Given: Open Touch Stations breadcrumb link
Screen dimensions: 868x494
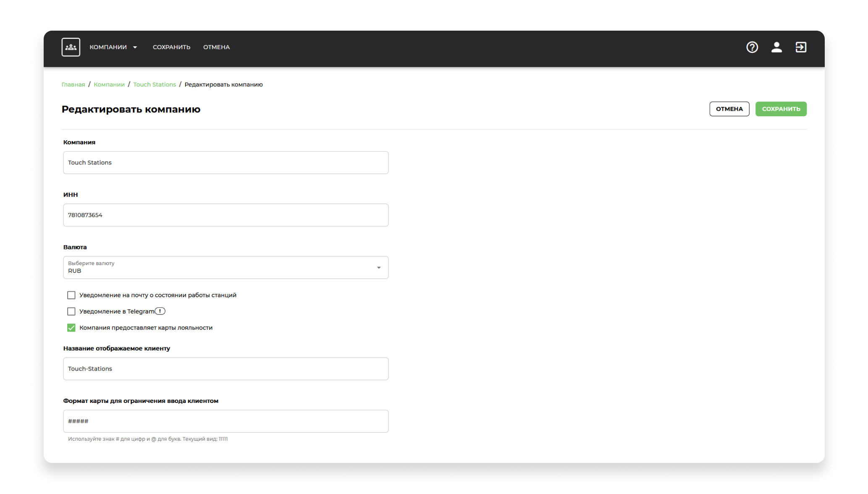Looking at the screenshot, I should point(154,84).
